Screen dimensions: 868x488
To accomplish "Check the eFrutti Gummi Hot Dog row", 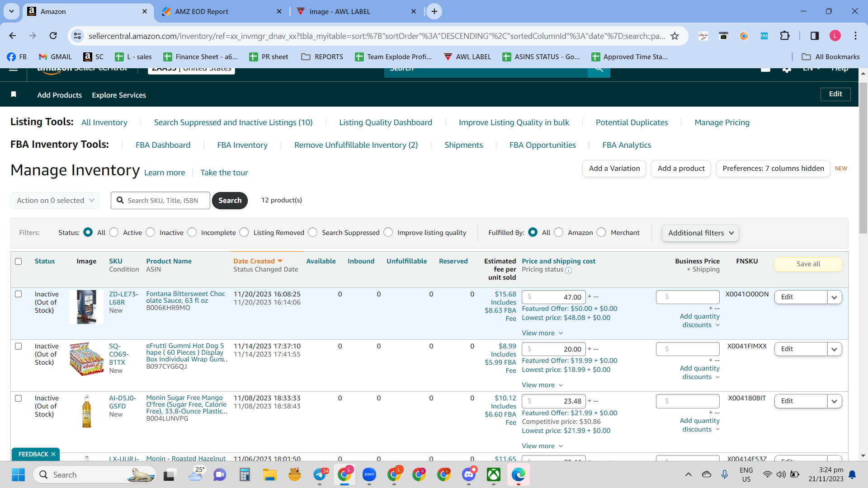I will [x=19, y=346].
